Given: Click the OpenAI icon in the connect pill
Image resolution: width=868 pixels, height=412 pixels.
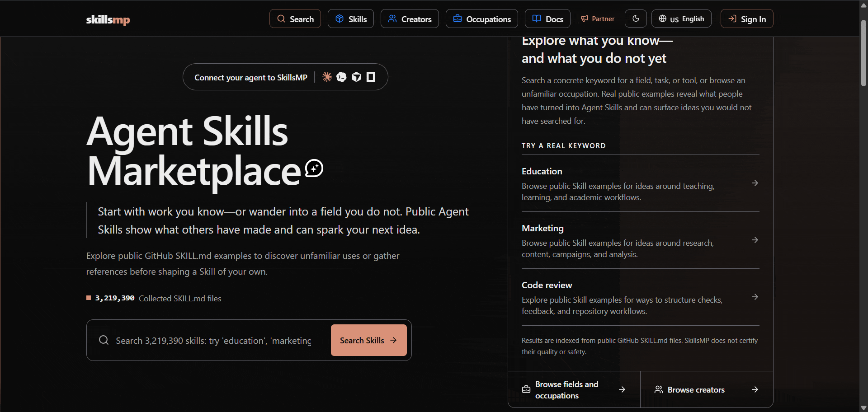Looking at the screenshot, I should tap(341, 77).
